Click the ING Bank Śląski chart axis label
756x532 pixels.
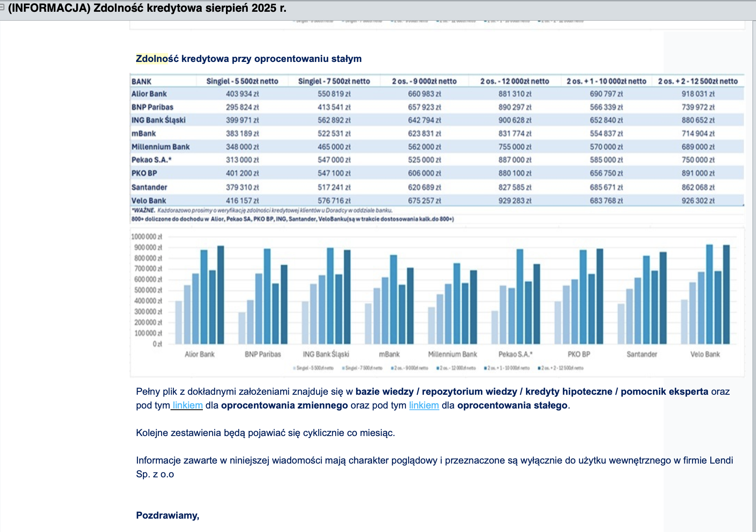(326, 354)
